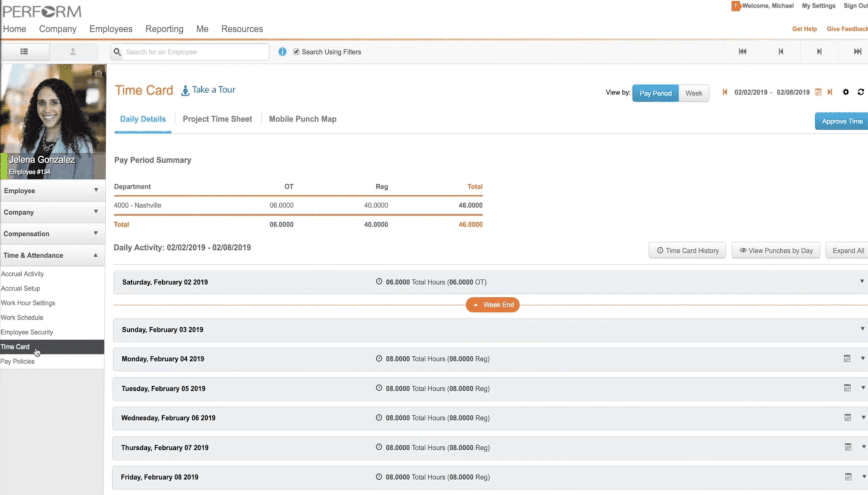The width and height of the screenshot is (868, 495).
Task: Open the calendar icon on Monday, February 04 row
Action: [848, 359]
